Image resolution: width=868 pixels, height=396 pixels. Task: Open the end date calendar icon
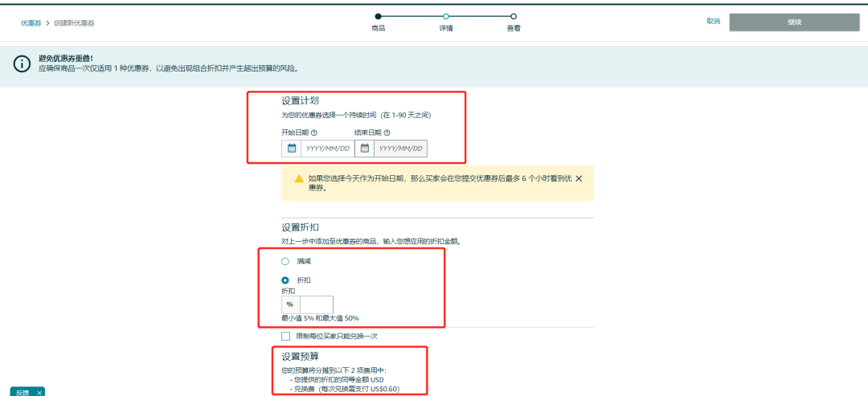364,149
